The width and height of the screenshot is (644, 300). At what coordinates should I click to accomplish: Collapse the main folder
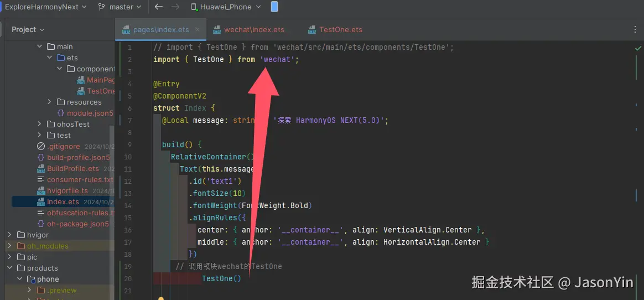pyautogui.click(x=40, y=47)
